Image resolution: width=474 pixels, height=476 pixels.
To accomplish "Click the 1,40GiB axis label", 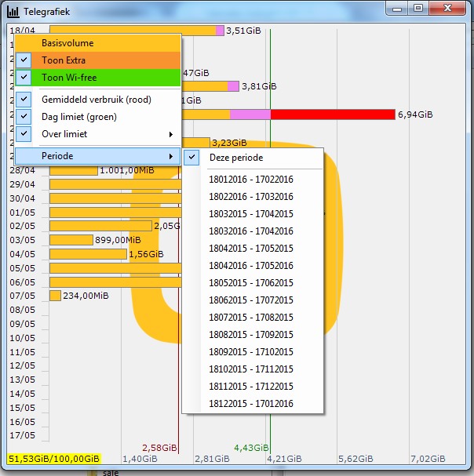I will pyautogui.click(x=140, y=459).
